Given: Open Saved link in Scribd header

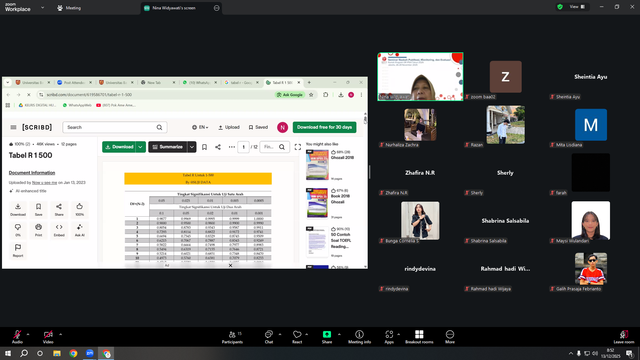Looking at the screenshot, I should coord(258,127).
